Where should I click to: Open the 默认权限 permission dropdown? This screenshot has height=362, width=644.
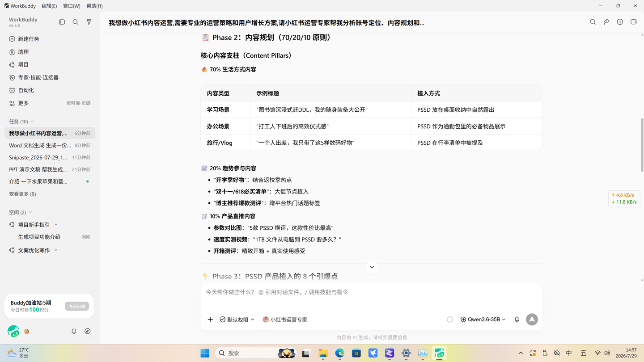(237, 320)
